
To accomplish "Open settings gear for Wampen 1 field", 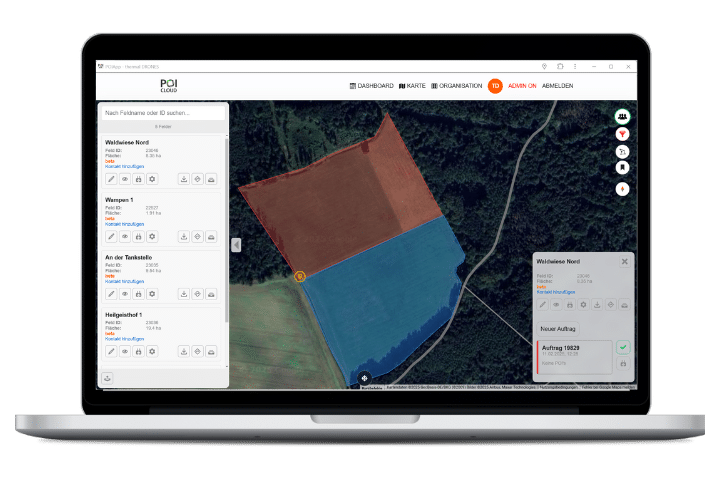I will tap(152, 236).
